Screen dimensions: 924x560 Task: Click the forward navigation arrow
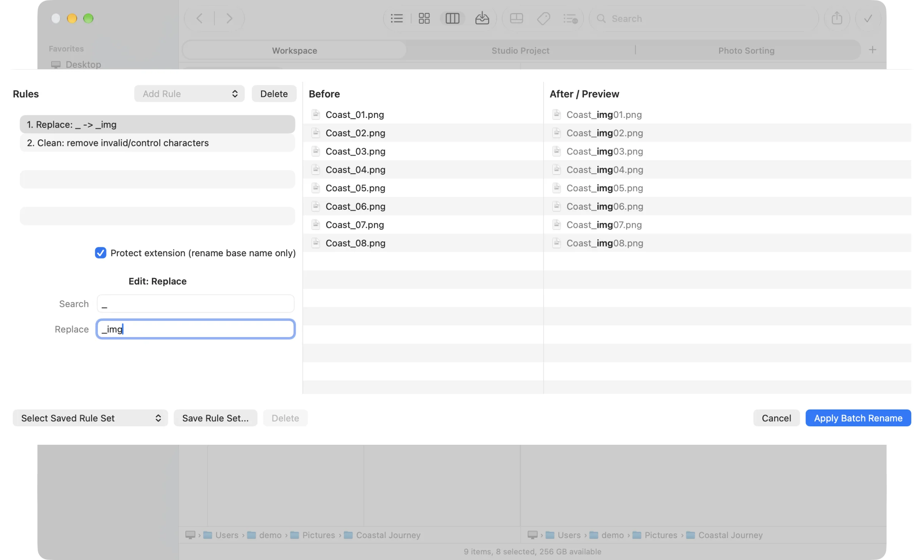click(x=229, y=18)
